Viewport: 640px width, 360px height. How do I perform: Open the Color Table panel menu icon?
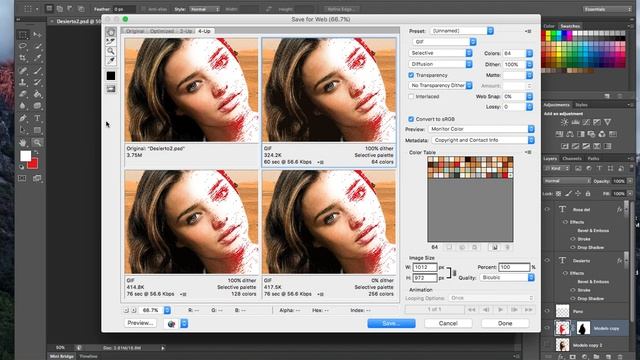coord(528,152)
